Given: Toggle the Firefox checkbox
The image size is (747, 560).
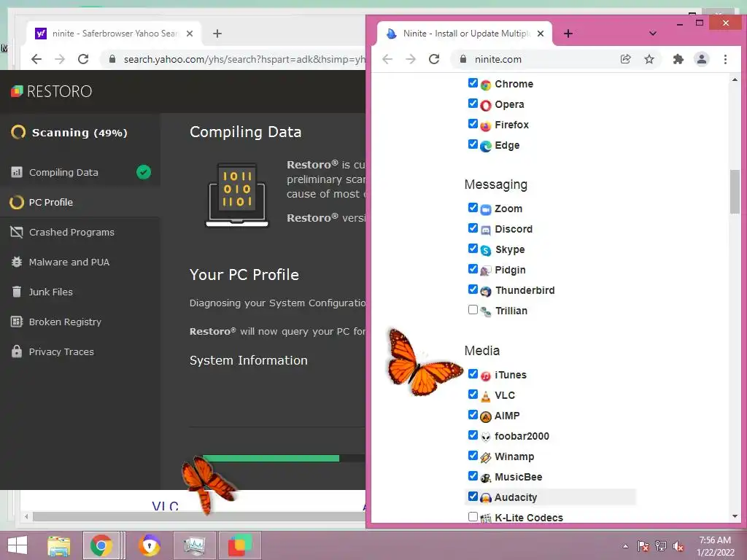Looking at the screenshot, I should click(473, 124).
